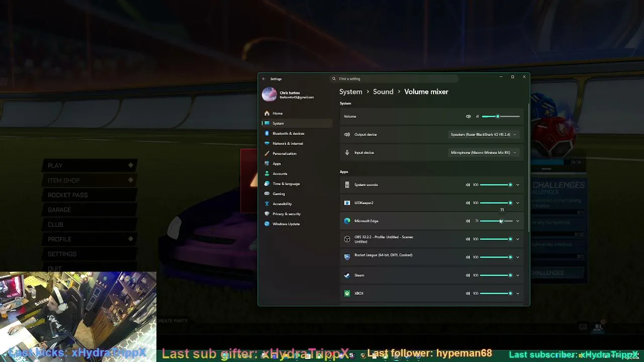Image resolution: width=644 pixels, height=362 pixels.
Task: Click the Steam app icon in mixer
Action: [347, 276]
